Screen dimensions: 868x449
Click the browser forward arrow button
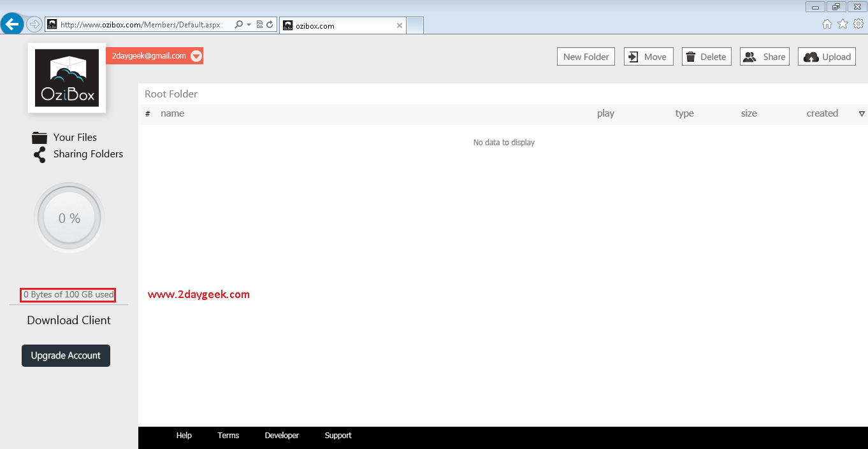coord(34,25)
